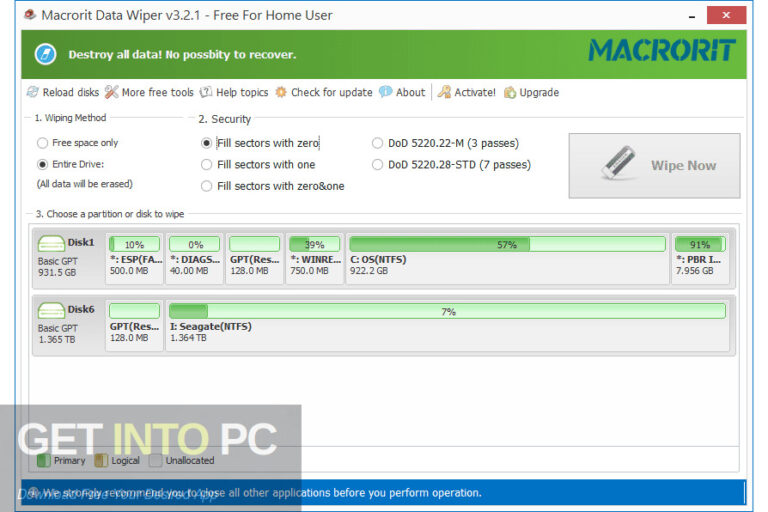
Task: Select the Disk6 GPT reserved 128.0 MB partition
Action: [x=135, y=326]
